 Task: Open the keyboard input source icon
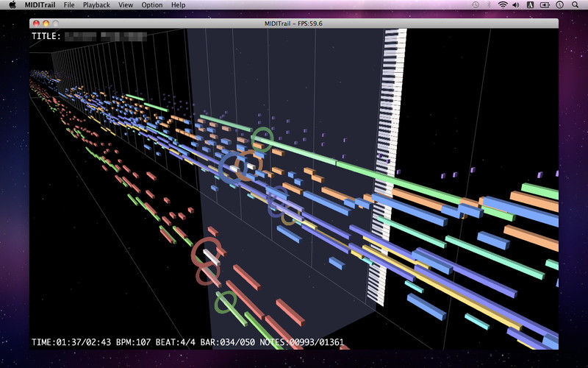click(x=530, y=5)
